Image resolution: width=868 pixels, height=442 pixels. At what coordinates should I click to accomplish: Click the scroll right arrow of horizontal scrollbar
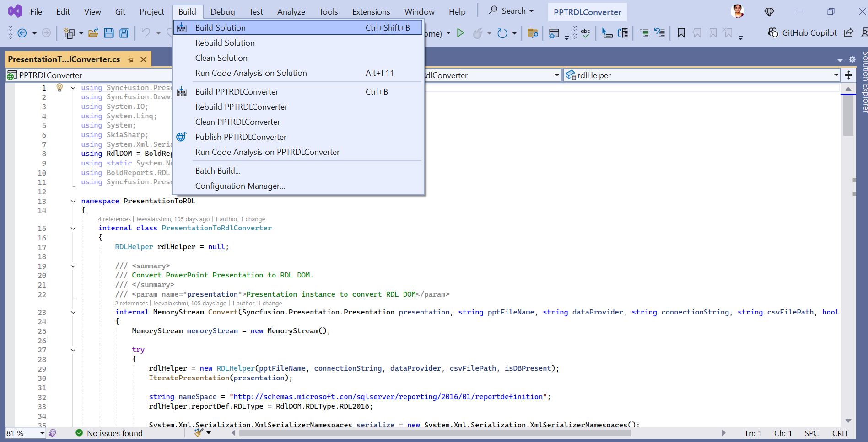tap(724, 433)
